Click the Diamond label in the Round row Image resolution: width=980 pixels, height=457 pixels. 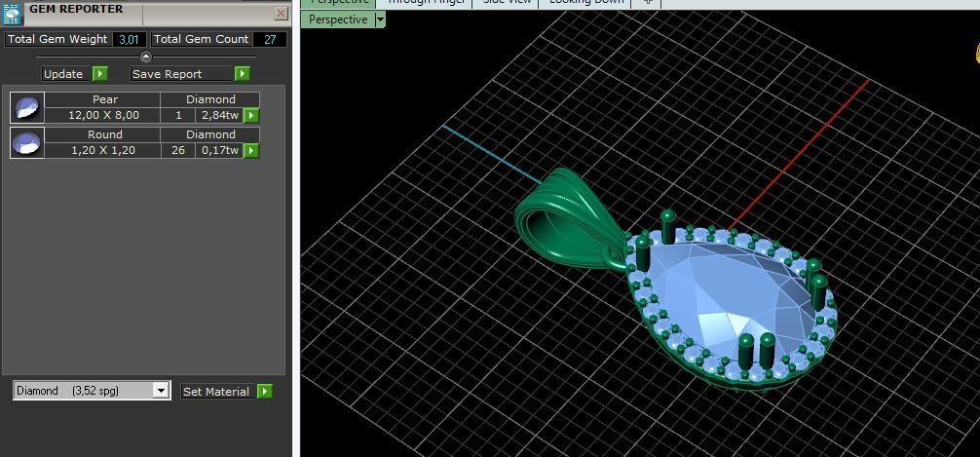(x=210, y=134)
